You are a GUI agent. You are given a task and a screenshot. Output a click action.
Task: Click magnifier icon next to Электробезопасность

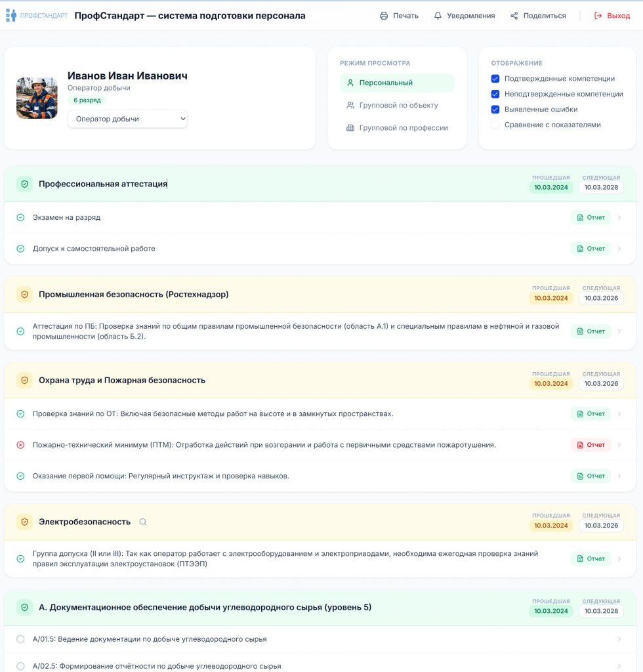click(x=143, y=522)
